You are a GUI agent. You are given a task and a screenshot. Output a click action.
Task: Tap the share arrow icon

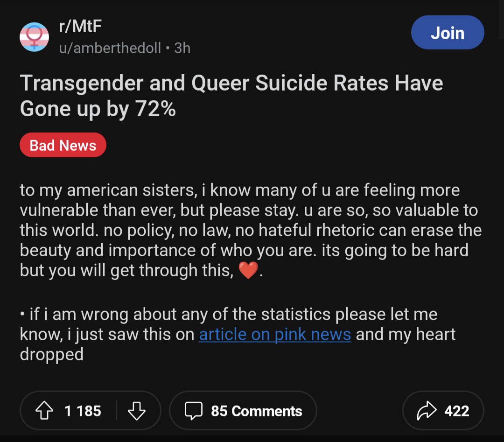pyautogui.click(x=426, y=411)
